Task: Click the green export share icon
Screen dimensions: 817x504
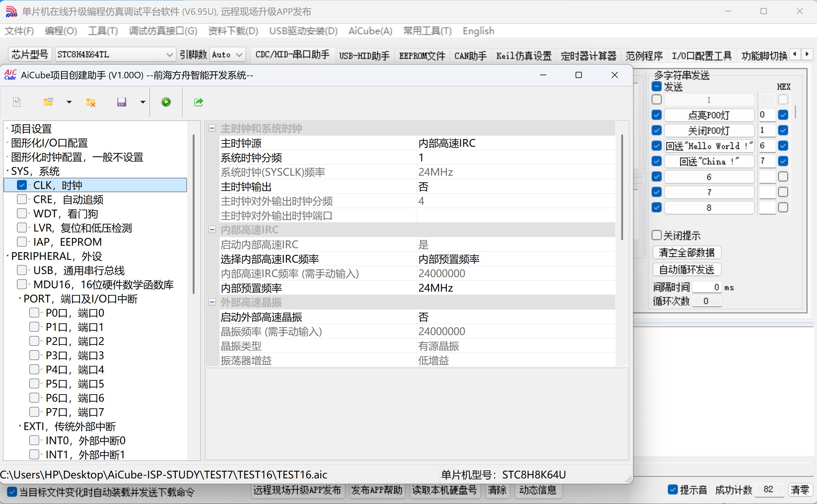Action: [x=199, y=102]
